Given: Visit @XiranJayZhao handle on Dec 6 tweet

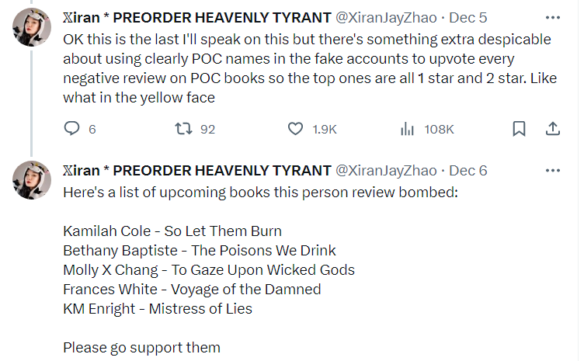Looking at the screenshot, I should pos(386,171).
